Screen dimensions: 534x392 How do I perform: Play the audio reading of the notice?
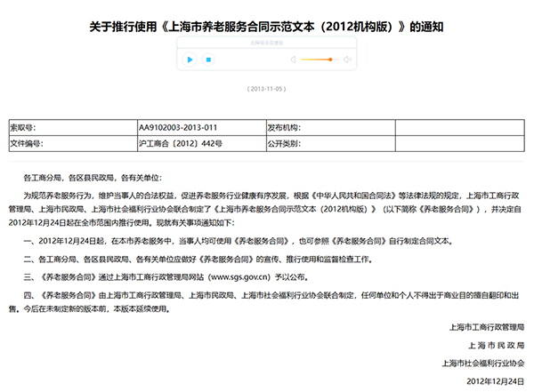[190, 60]
